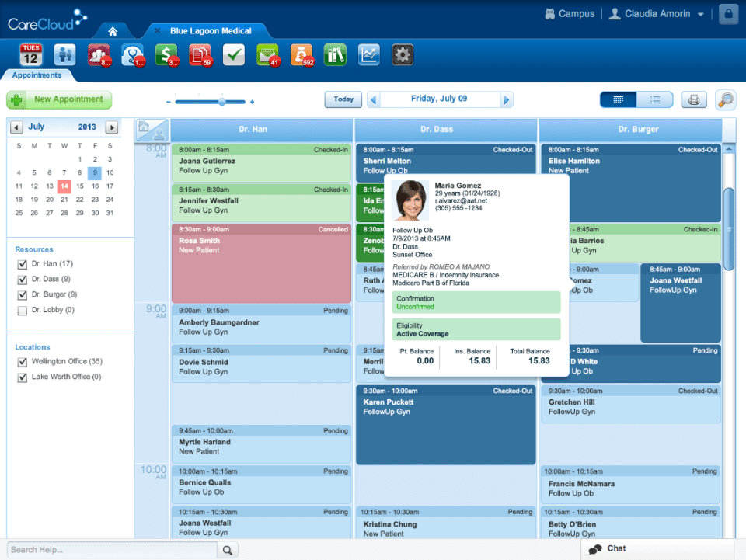The image size is (746, 560).
Task: Uncheck the Wellington Office location filter
Action: click(21, 361)
